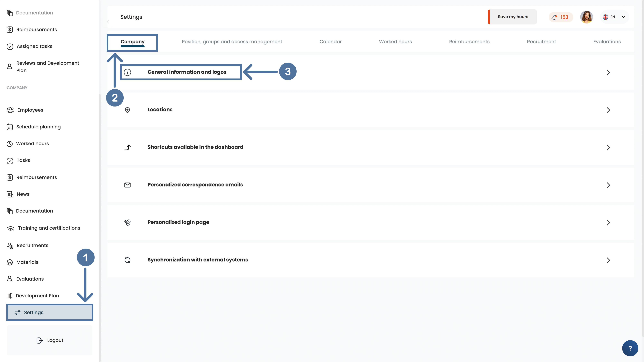The width and height of the screenshot is (644, 362).
Task: Click the Company section Documentation icon
Action: pyautogui.click(x=10, y=211)
